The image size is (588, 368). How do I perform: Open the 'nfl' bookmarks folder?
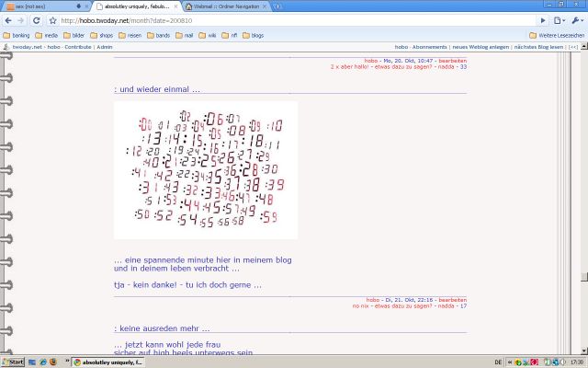(230, 35)
